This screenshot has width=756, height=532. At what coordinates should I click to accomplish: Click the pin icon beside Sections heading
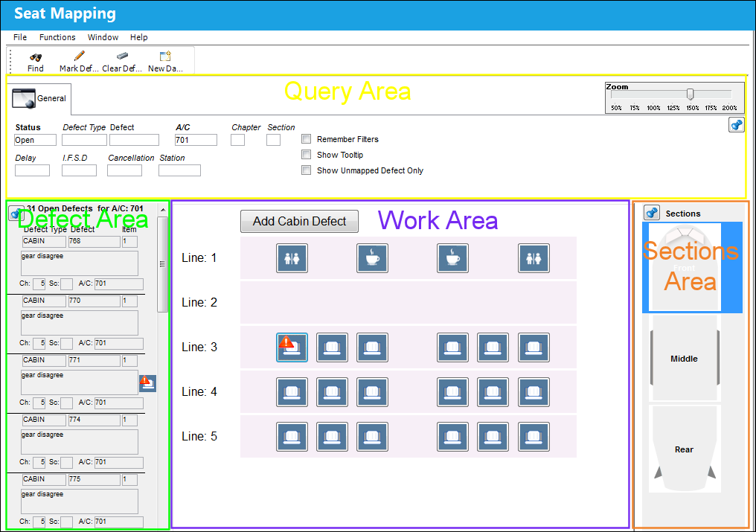(652, 213)
